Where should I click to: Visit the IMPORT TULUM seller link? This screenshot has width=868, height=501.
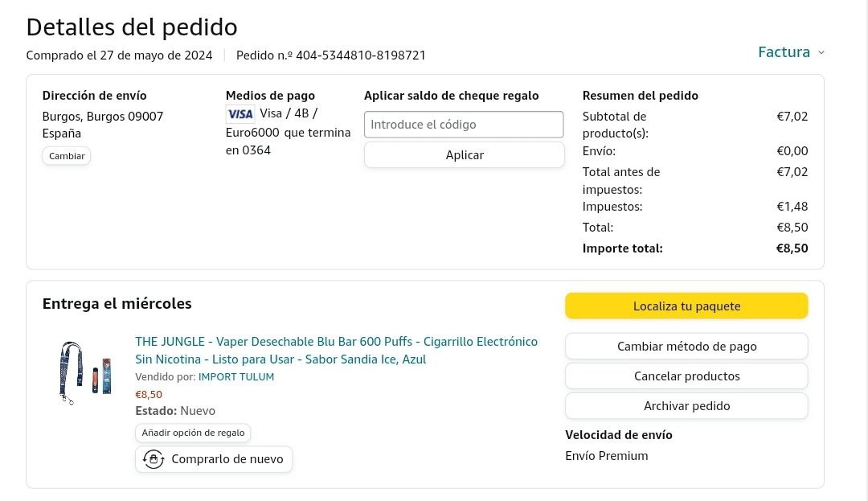point(236,376)
